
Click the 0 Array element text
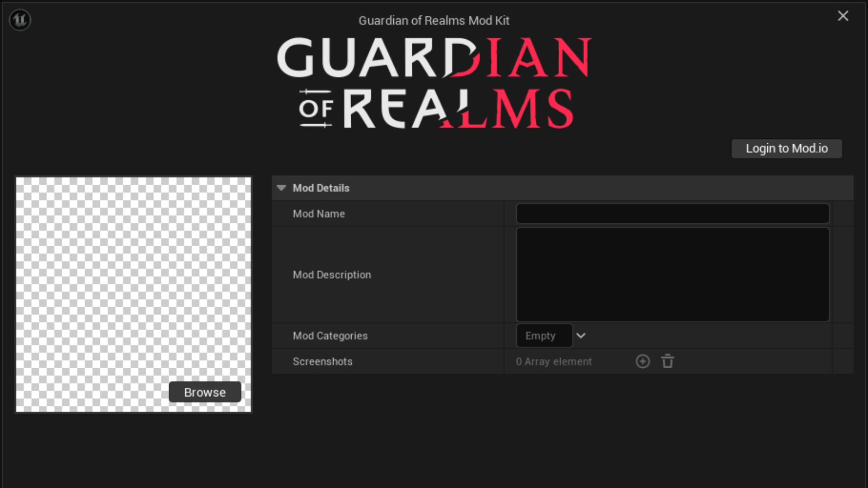[x=554, y=361]
